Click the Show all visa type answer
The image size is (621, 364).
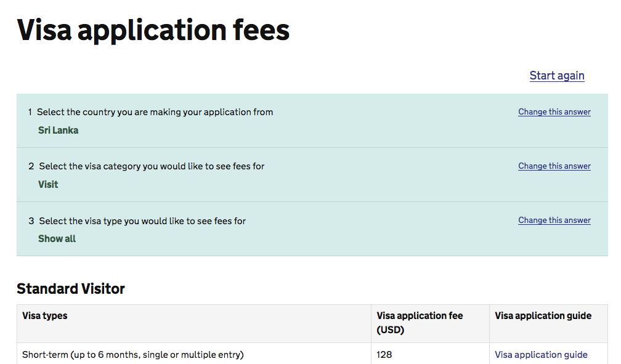click(57, 239)
